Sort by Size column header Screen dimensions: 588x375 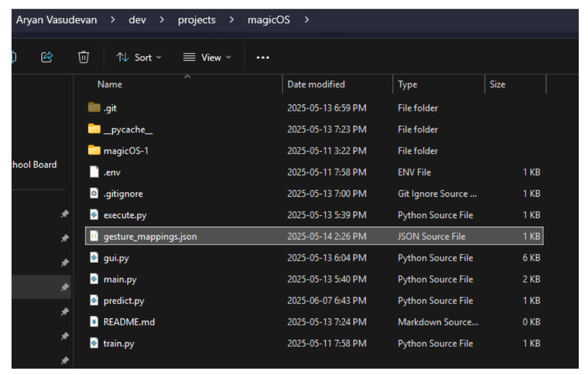(497, 84)
